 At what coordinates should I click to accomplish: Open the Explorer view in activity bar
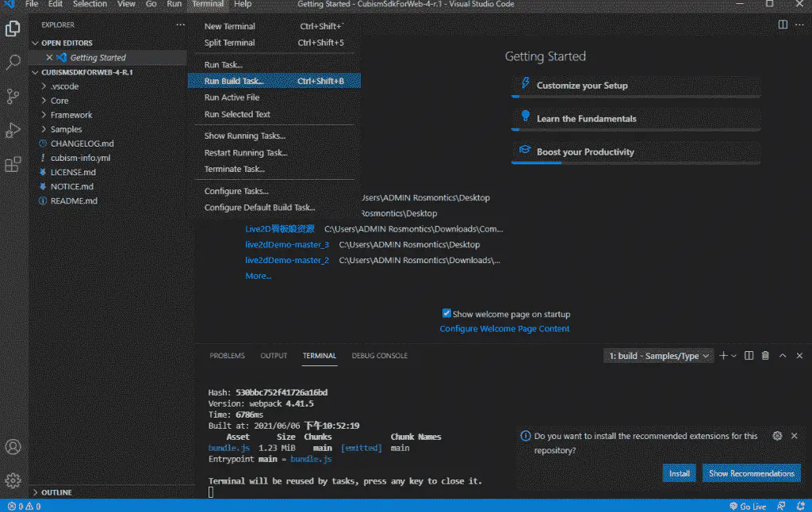tap(13, 29)
